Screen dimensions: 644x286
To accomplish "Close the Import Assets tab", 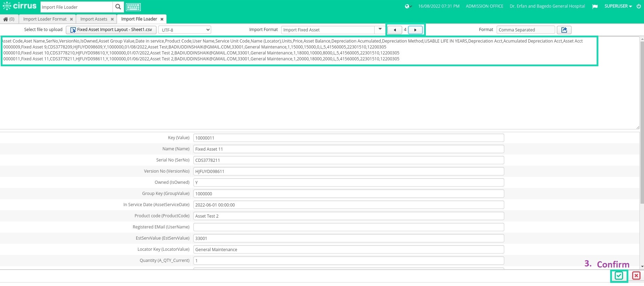I will (112, 20).
